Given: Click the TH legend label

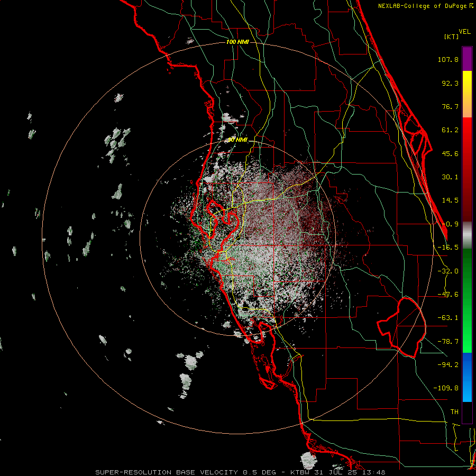Looking at the screenshot, I should tap(454, 412).
